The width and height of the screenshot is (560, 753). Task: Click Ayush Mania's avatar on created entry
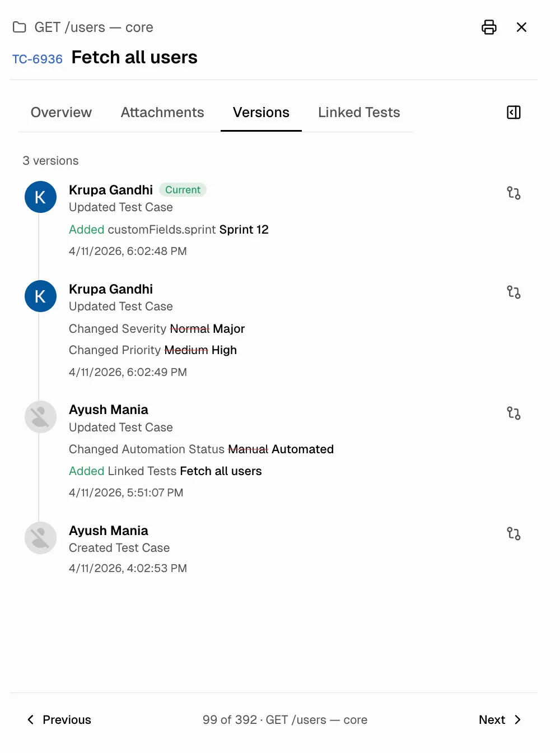pyautogui.click(x=40, y=538)
